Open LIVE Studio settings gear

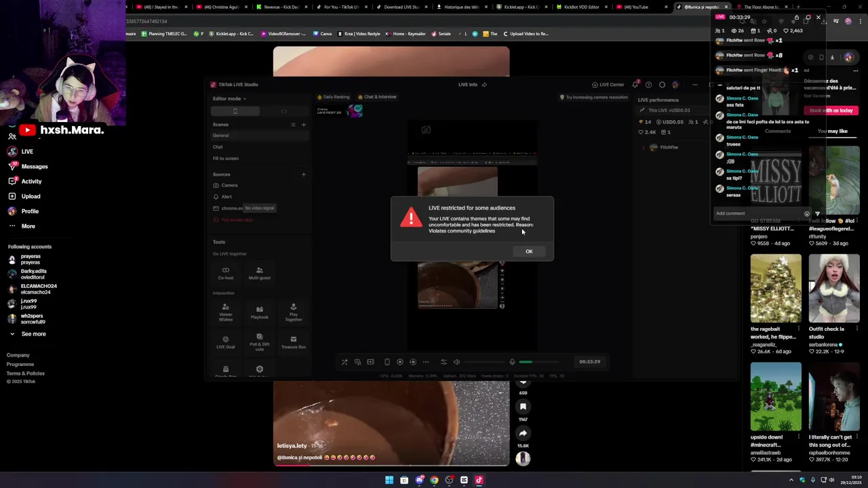pos(663,85)
